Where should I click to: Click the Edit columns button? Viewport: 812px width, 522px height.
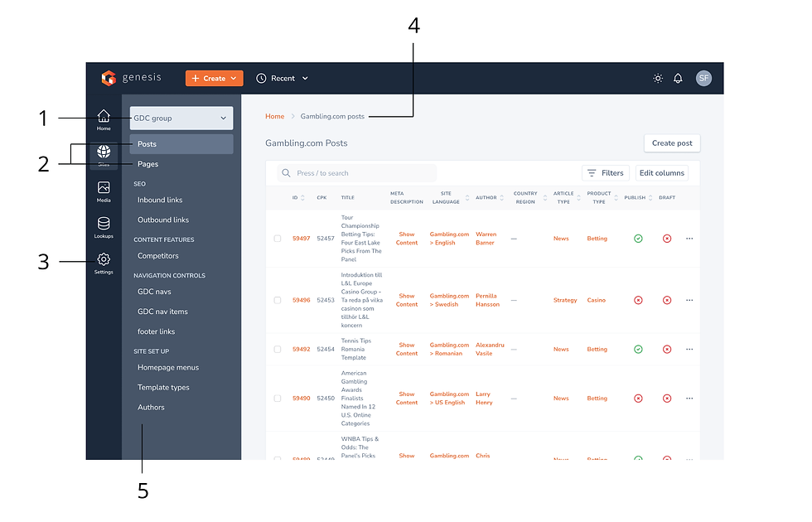click(x=662, y=173)
